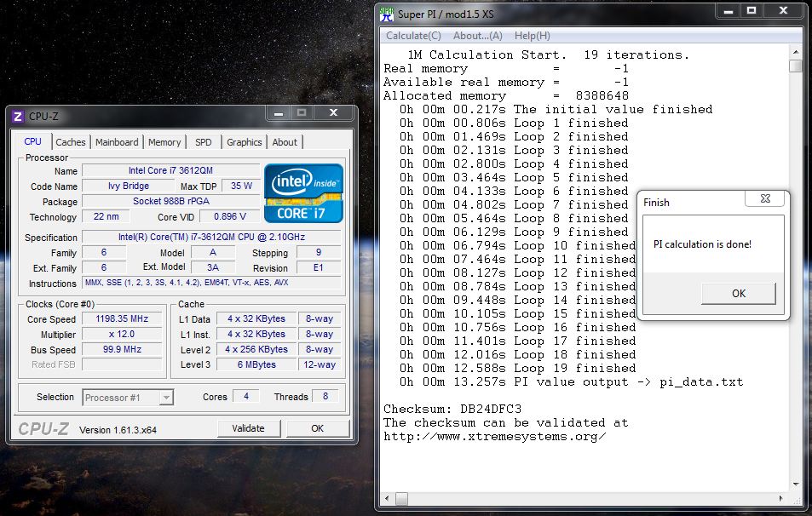Click the Bus Speed value '99.9 MHz'

tap(122, 349)
